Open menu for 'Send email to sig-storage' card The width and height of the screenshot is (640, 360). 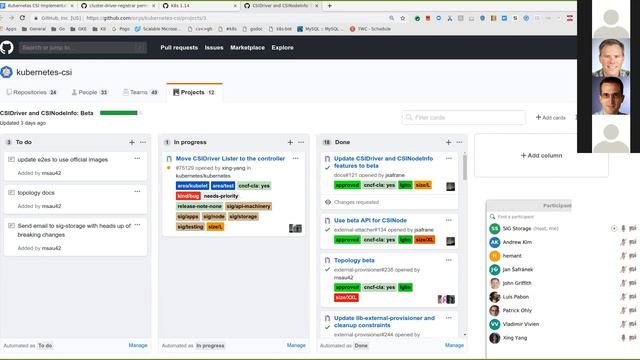coord(137,224)
